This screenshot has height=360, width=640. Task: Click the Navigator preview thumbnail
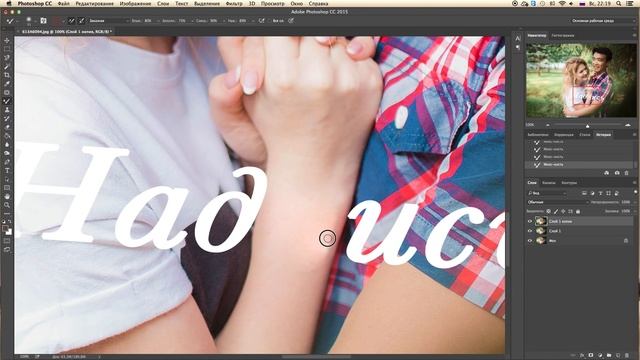tap(581, 81)
